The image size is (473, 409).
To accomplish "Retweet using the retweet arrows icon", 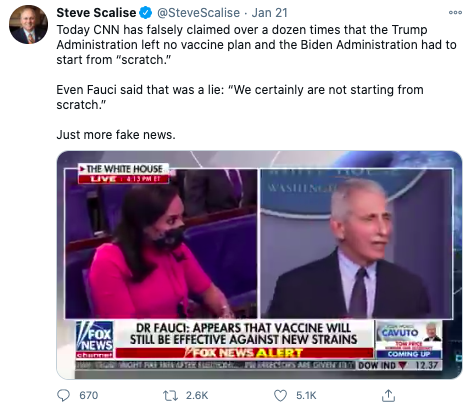I will (169, 395).
